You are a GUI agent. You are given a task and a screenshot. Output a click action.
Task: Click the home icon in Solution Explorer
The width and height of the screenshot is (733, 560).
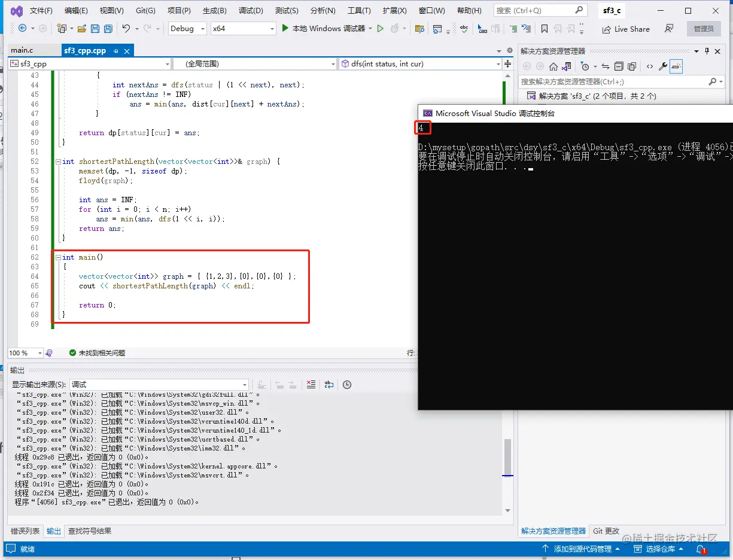(x=553, y=66)
